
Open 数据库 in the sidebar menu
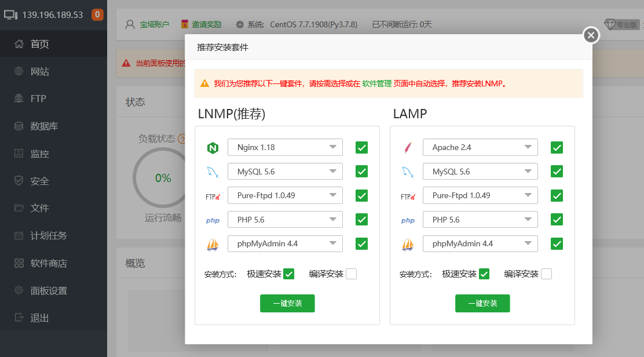tap(53, 126)
